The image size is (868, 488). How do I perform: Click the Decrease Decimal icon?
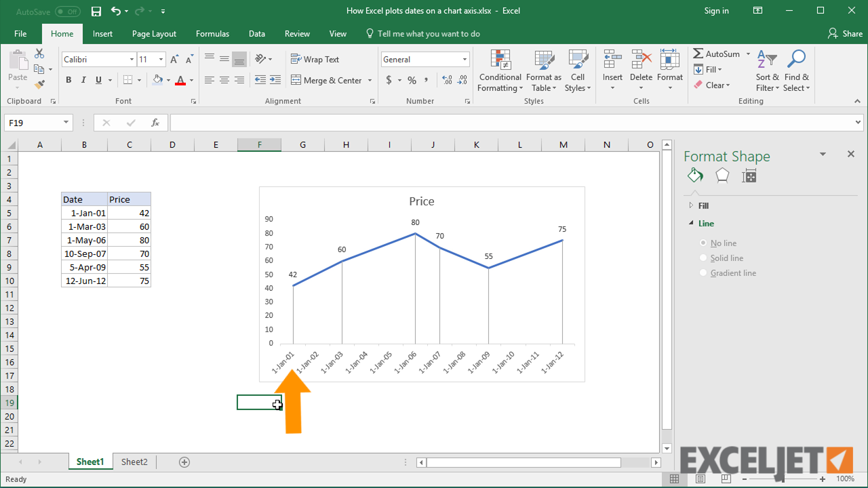pyautogui.click(x=462, y=80)
